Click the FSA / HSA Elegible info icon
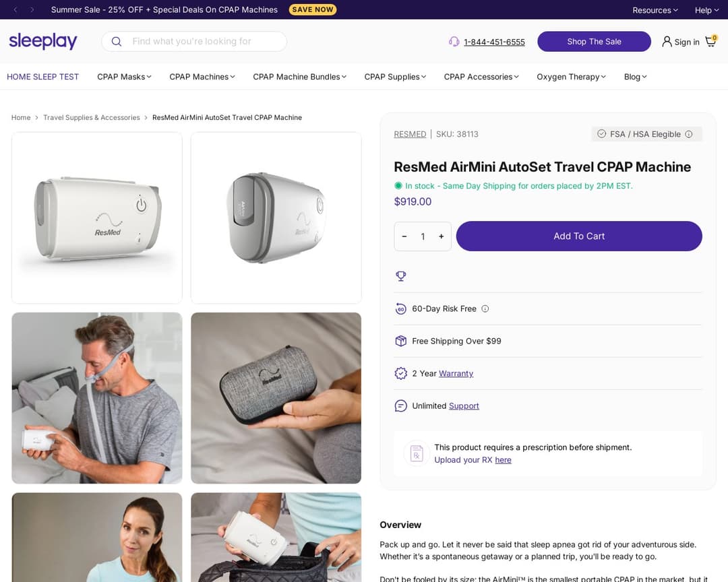Screen dimensions: 728x582 pyautogui.click(x=689, y=134)
